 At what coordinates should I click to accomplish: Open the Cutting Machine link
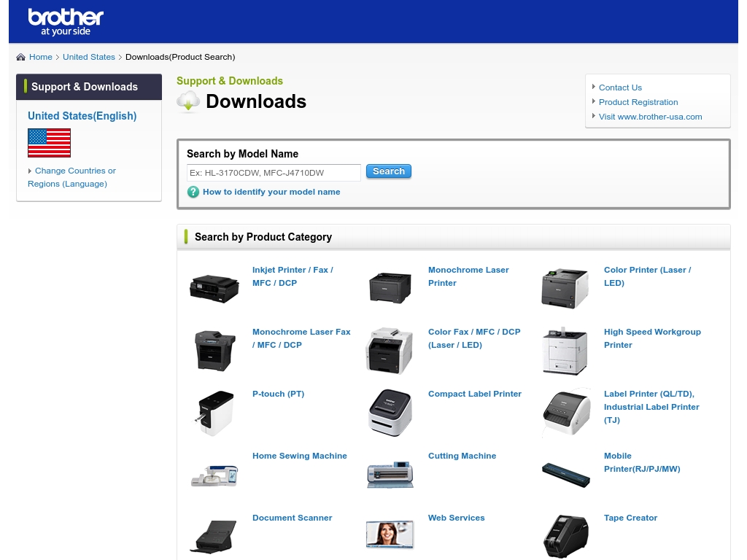(462, 456)
